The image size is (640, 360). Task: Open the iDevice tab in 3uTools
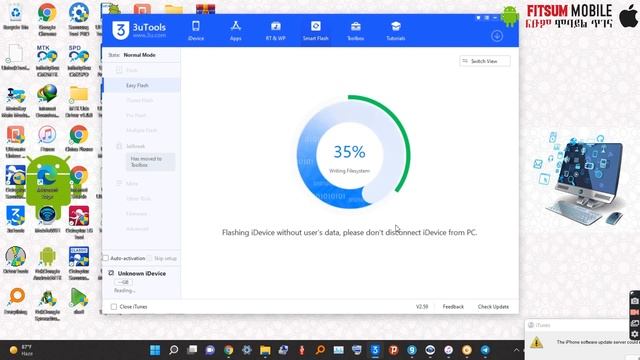[196, 31]
